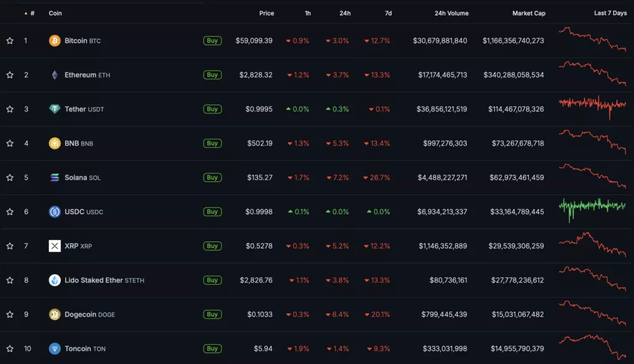Click Bitcoin price $59,099.39
This screenshot has height=364, width=634.
tap(254, 40)
